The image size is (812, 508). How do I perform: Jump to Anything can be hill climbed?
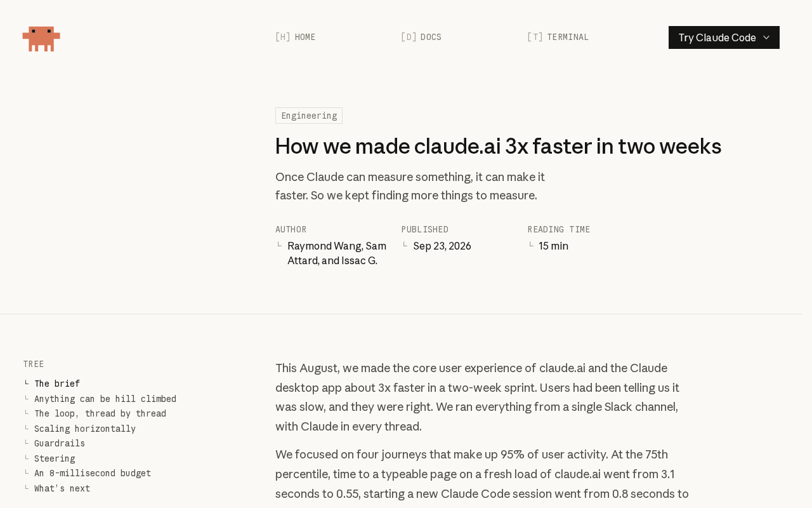tap(105, 399)
